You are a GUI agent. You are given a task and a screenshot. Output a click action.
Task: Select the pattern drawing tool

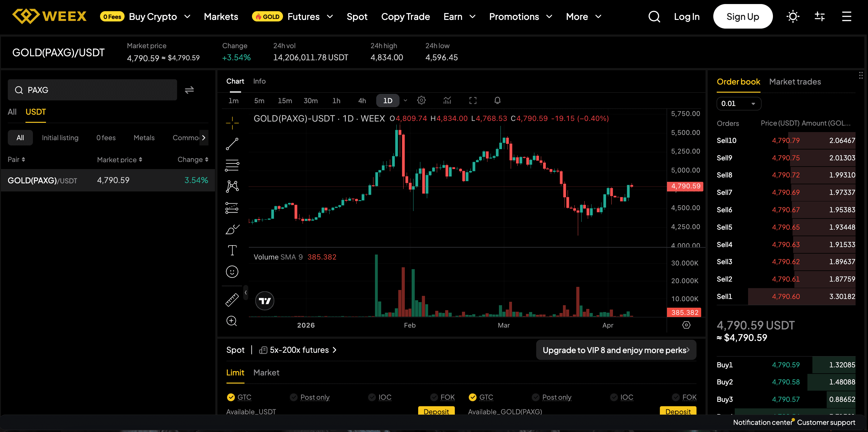(x=232, y=186)
